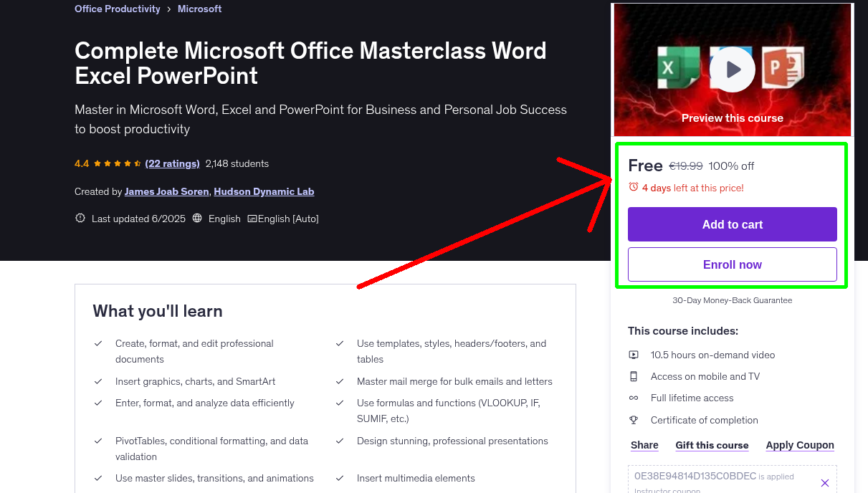Click the 2,148 students text

[x=237, y=163]
